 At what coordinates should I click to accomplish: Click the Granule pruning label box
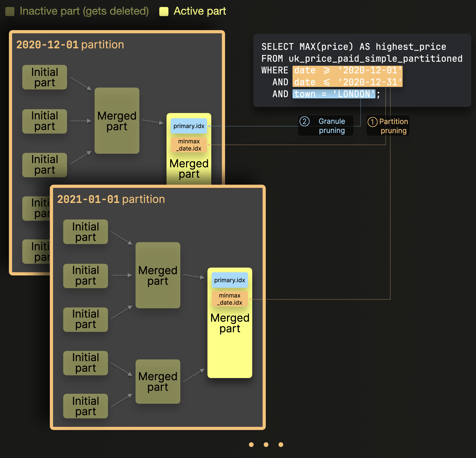click(x=332, y=126)
